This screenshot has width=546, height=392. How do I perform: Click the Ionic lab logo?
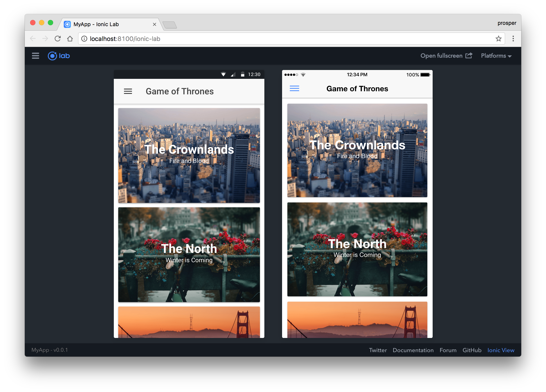pos(59,56)
